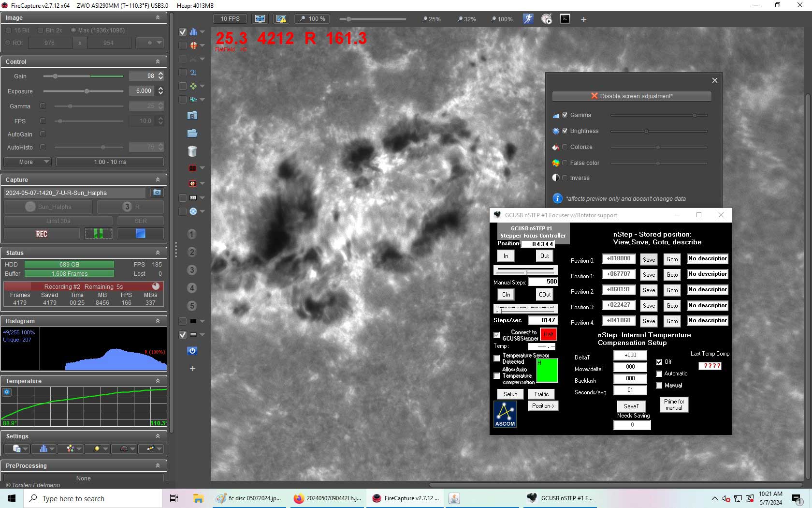The image size is (812, 508).
Task: Toggle the Gamma checkbox in Control panel
Action: pos(43,106)
